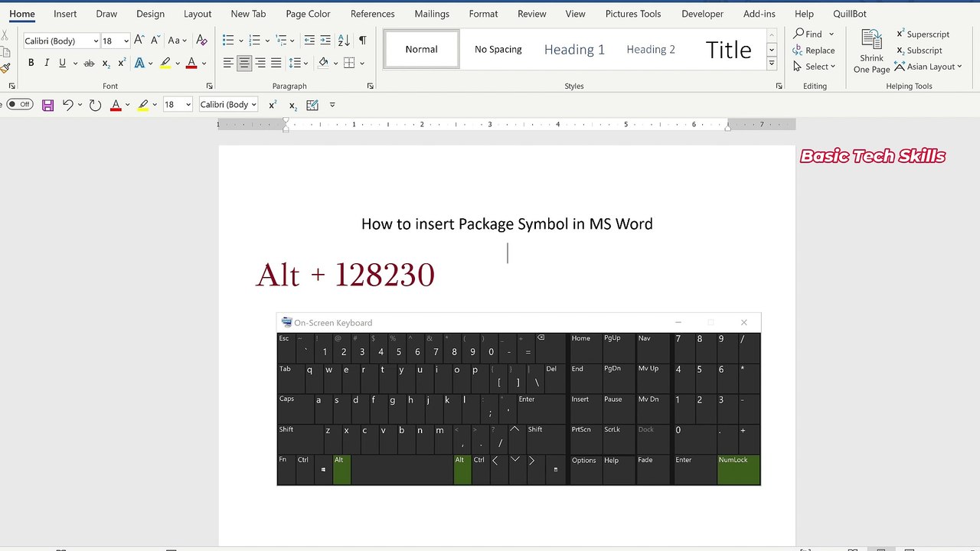Toggle right Alt key on On-Screen Keyboard
Screen dimensions: 980x551
(462, 470)
